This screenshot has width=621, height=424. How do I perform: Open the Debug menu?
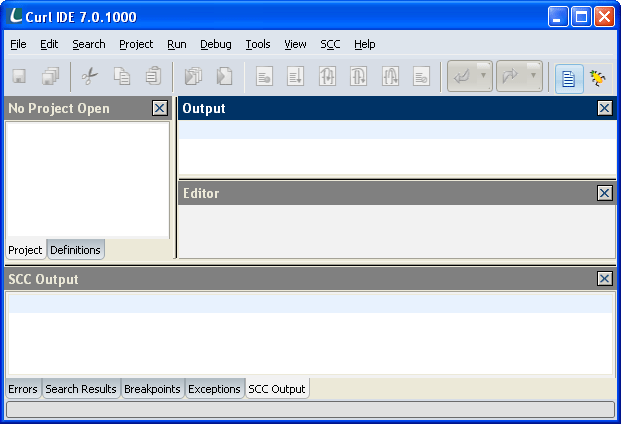pyautogui.click(x=215, y=44)
